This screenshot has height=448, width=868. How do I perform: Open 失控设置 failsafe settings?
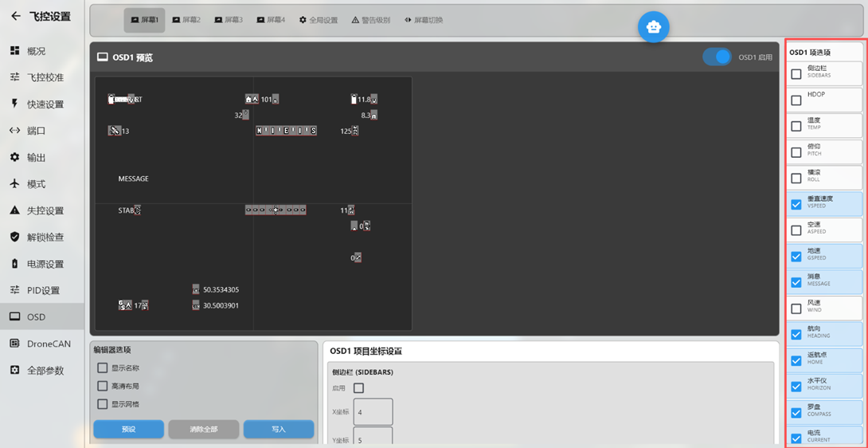[45, 210]
